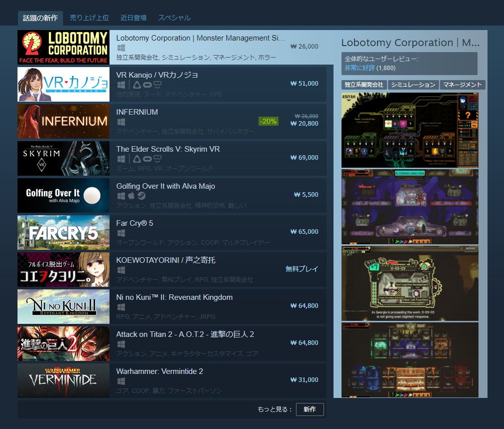Click Windows icon on Lobotomy Corporation row
Viewport: 504px width, 429px height.
(121, 48)
